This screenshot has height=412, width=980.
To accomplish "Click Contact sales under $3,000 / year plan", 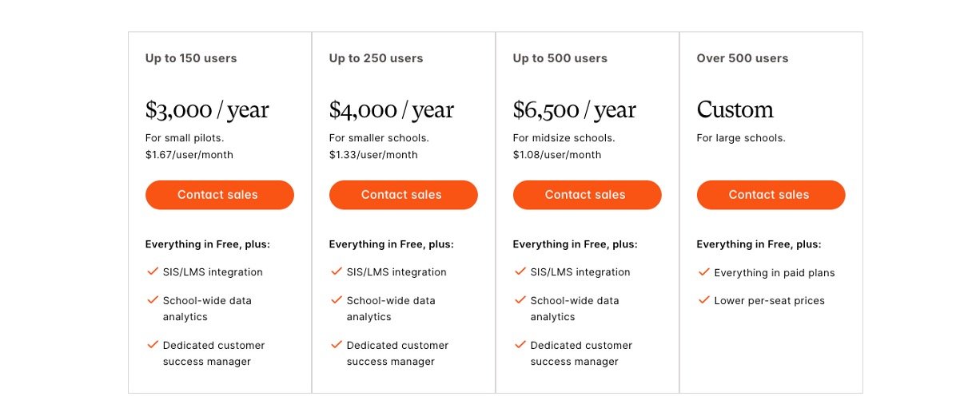I will pos(219,195).
